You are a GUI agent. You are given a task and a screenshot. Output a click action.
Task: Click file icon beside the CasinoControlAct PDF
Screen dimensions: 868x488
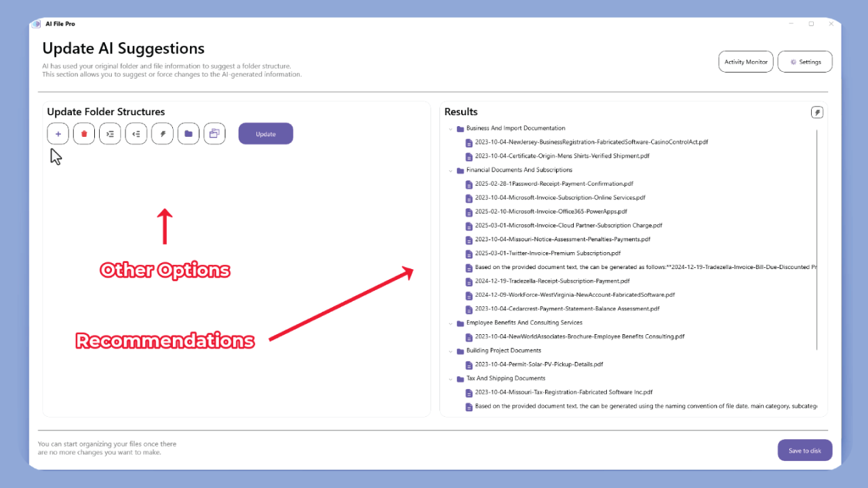(x=469, y=143)
